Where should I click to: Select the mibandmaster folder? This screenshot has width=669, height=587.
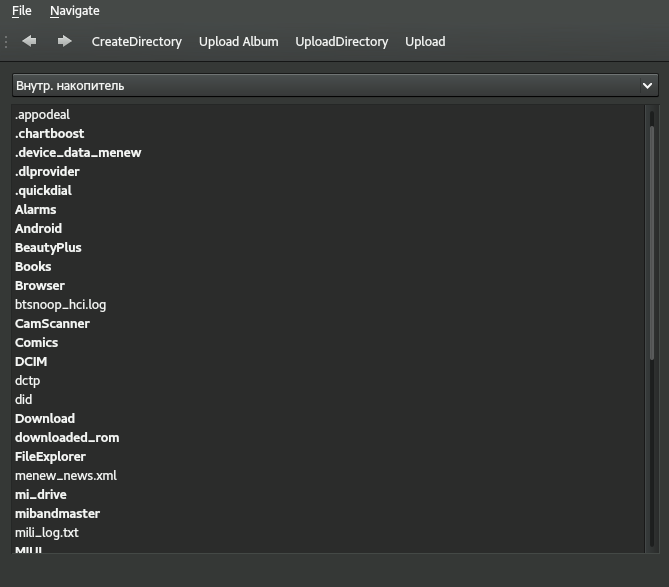tap(57, 514)
